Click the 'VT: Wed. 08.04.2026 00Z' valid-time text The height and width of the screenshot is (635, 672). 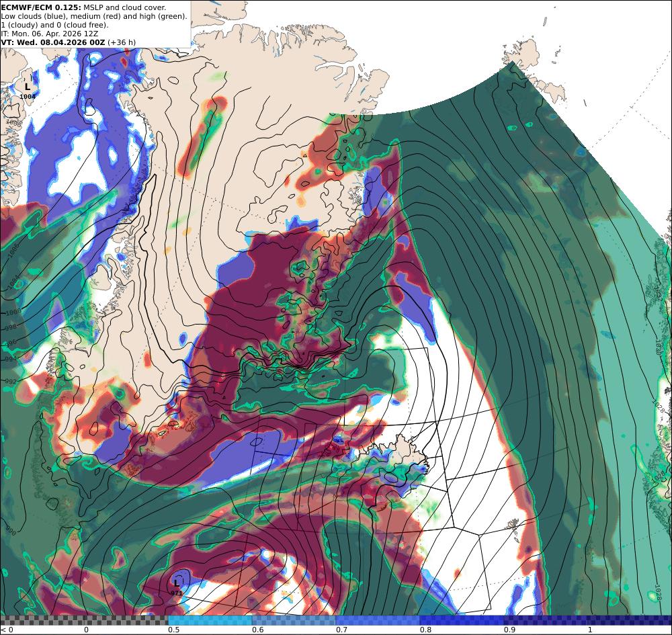(52, 42)
